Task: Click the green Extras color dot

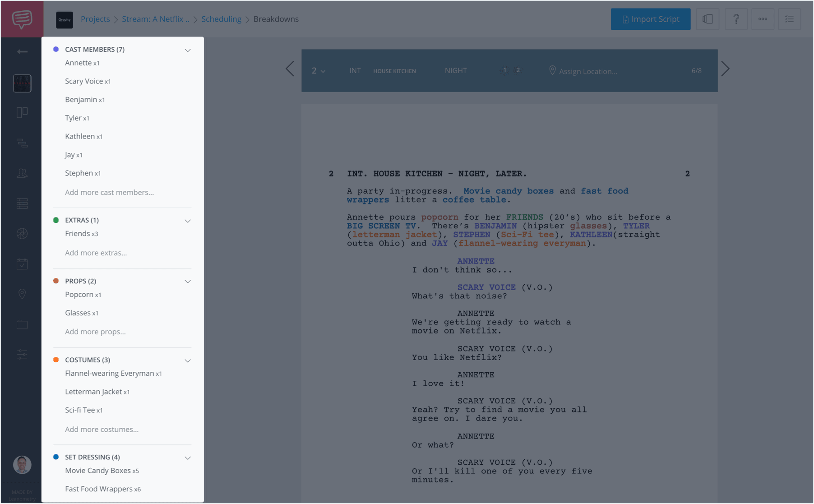Action: click(x=56, y=220)
